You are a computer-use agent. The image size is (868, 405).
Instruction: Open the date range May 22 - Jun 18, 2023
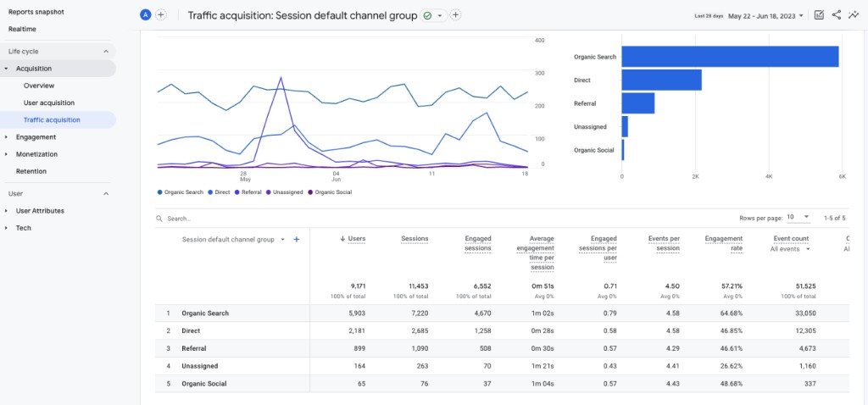(765, 16)
